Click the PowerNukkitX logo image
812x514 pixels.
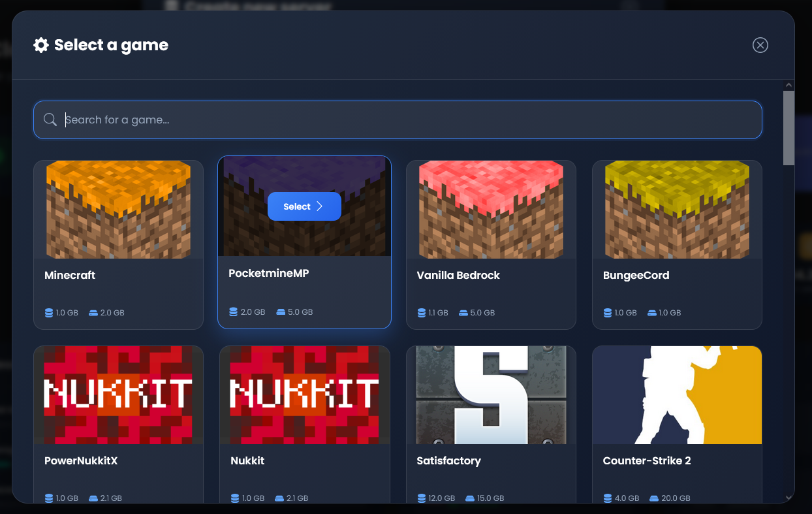point(118,394)
